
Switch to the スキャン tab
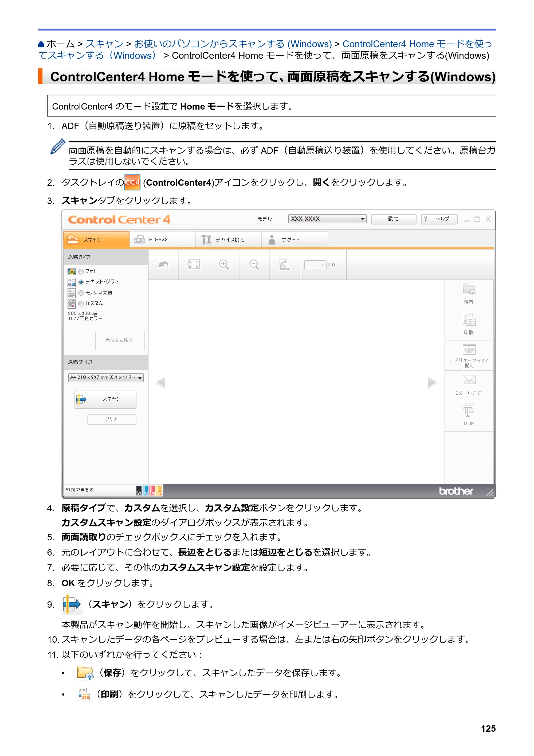click(x=96, y=239)
